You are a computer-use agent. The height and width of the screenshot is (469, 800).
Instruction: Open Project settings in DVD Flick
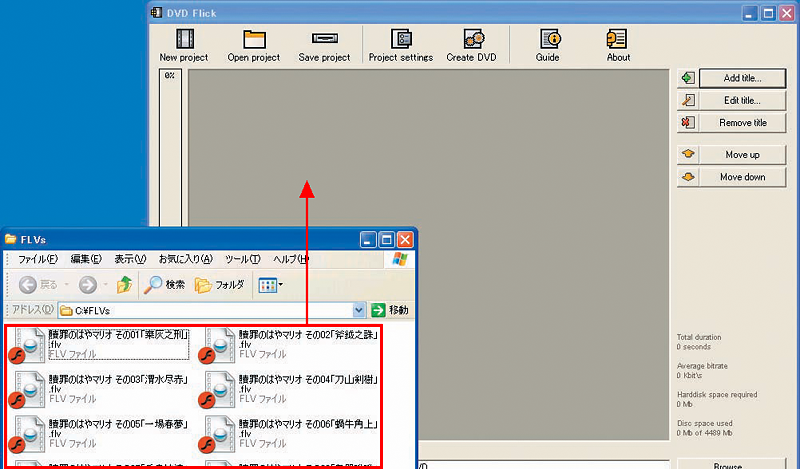click(x=401, y=45)
